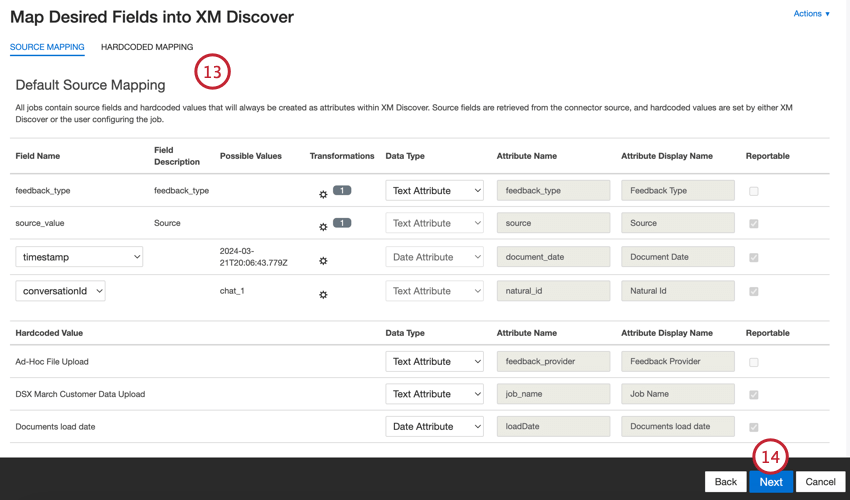Select the Source Mapping tab
Image resolution: width=850 pixels, height=500 pixels.
pyautogui.click(x=47, y=47)
